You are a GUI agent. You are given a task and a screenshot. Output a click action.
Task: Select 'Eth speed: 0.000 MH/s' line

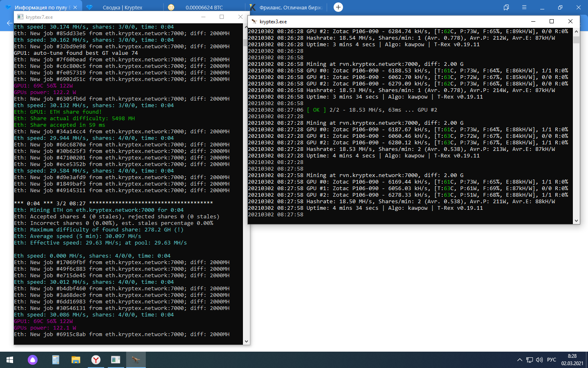[92, 256]
